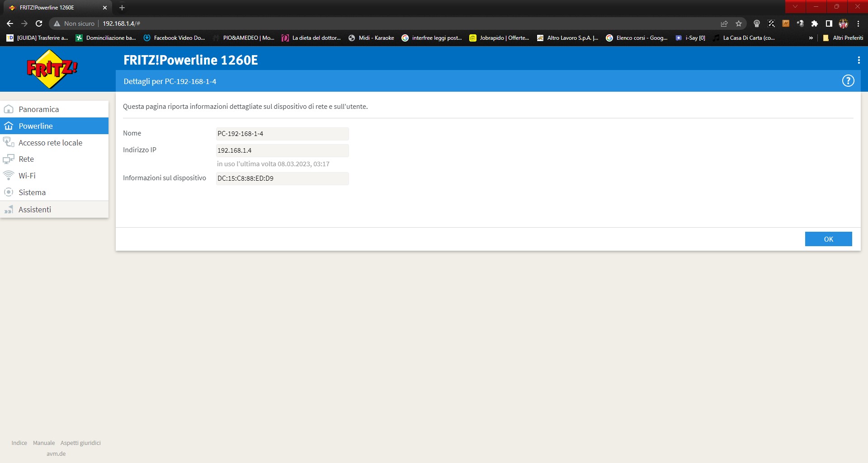Open the Rete menu item
868x463 pixels.
pos(54,159)
